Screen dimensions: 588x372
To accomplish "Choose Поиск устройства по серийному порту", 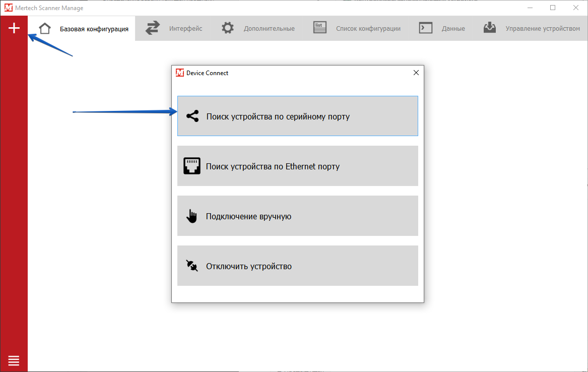I will pos(298,116).
